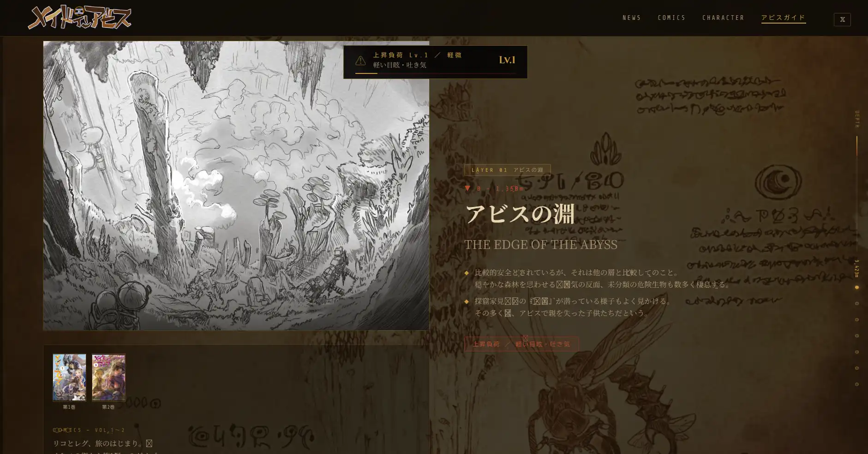This screenshot has height=454, width=868.
Task: Select the アビスガイド nav item
Action: [x=783, y=18]
